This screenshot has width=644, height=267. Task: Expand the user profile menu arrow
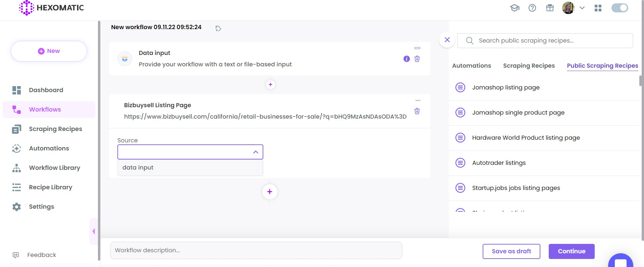click(582, 8)
